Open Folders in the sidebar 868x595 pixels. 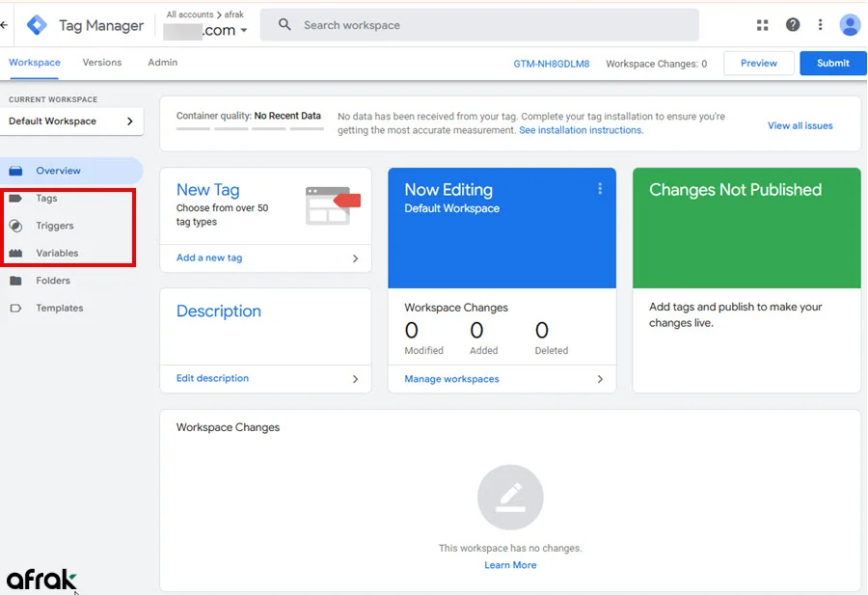pos(52,281)
